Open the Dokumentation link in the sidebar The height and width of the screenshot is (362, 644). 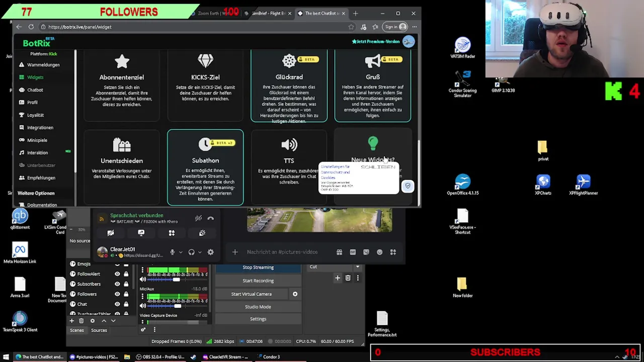tap(42, 205)
